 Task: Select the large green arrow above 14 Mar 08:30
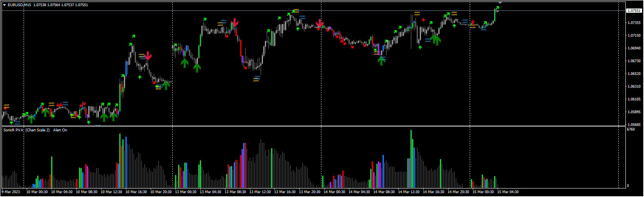pos(381,61)
